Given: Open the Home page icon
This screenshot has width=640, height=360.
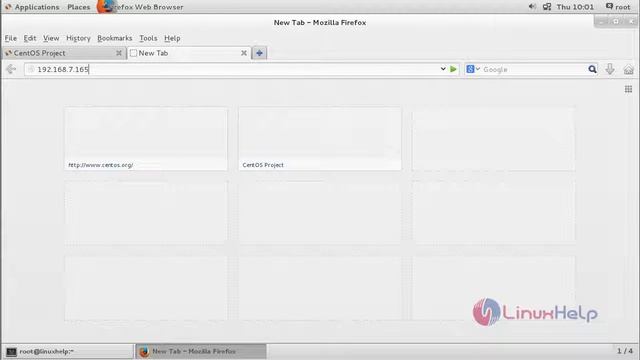Looking at the screenshot, I should [x=629, y=69].
